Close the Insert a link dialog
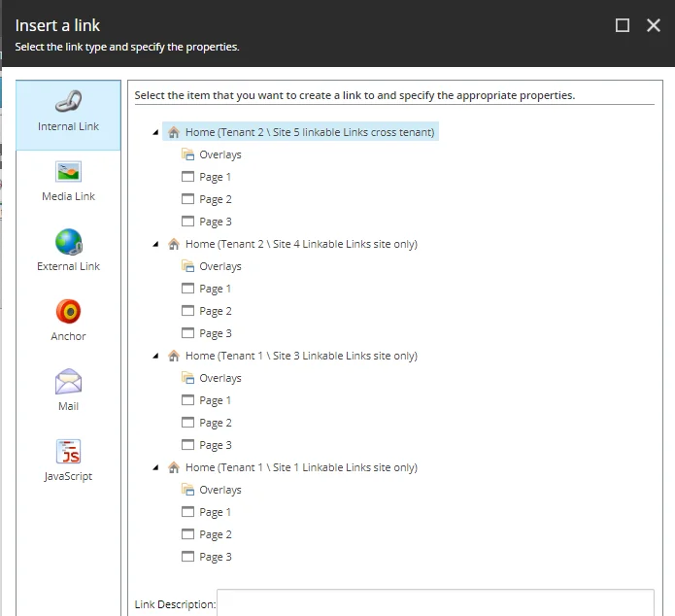This screenshot has width=675, height=616. click(654, 25)
